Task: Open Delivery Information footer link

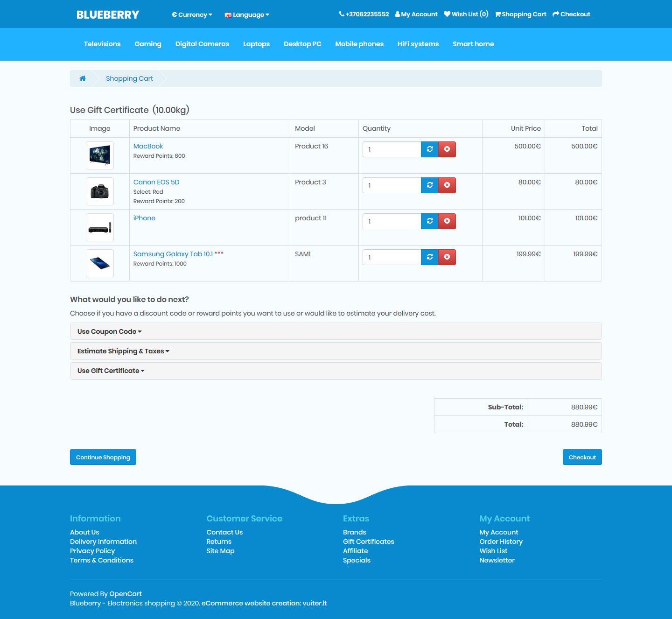Action: (x=103, y=542)
